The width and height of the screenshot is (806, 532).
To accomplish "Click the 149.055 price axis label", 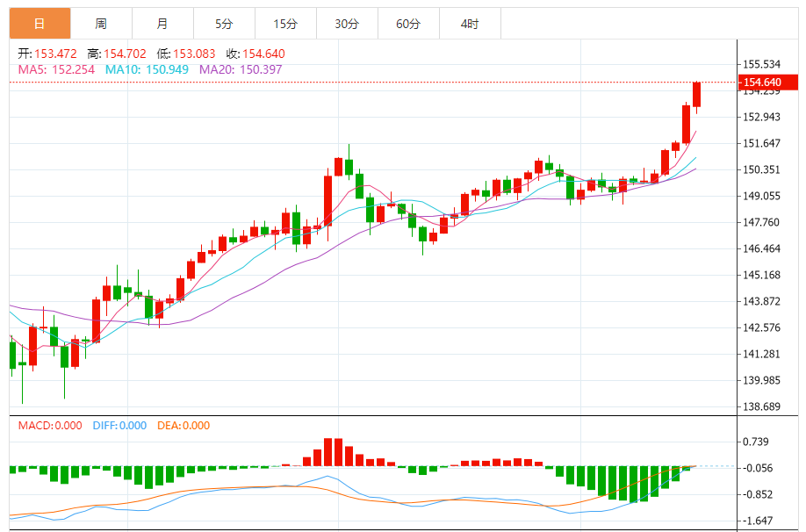I will tap(762, 196).
